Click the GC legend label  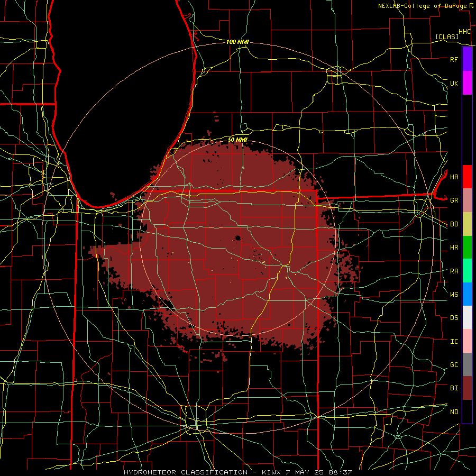coord(454,364)
